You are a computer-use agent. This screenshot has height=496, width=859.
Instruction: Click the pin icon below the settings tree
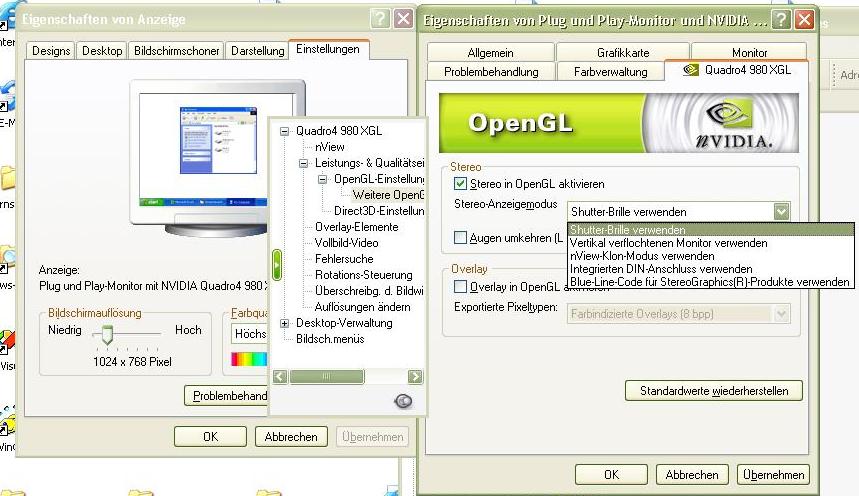[403, 401]
